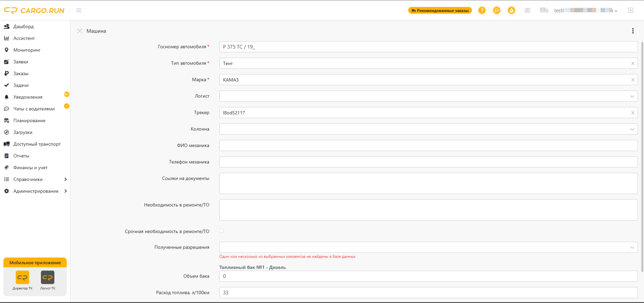Open the help question mark icon
Screen dimensions: 644x303
[482, 10]
